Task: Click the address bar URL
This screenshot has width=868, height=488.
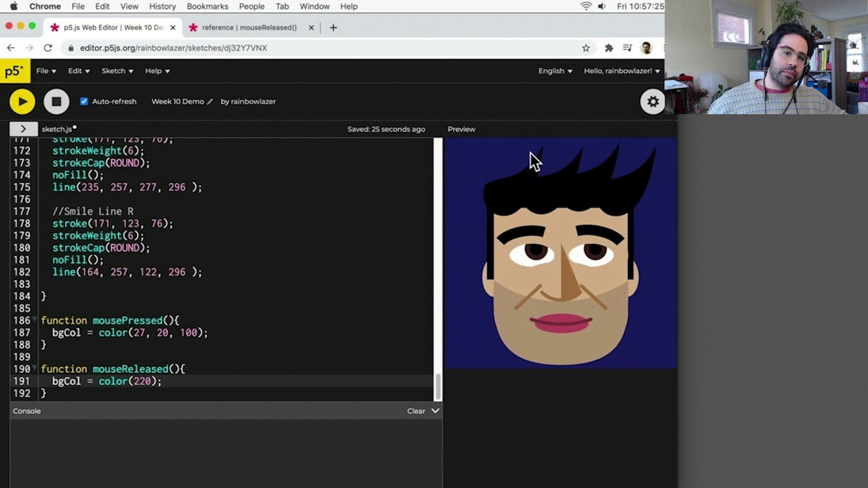Action: pyautogui.click(x=174, y=47)
